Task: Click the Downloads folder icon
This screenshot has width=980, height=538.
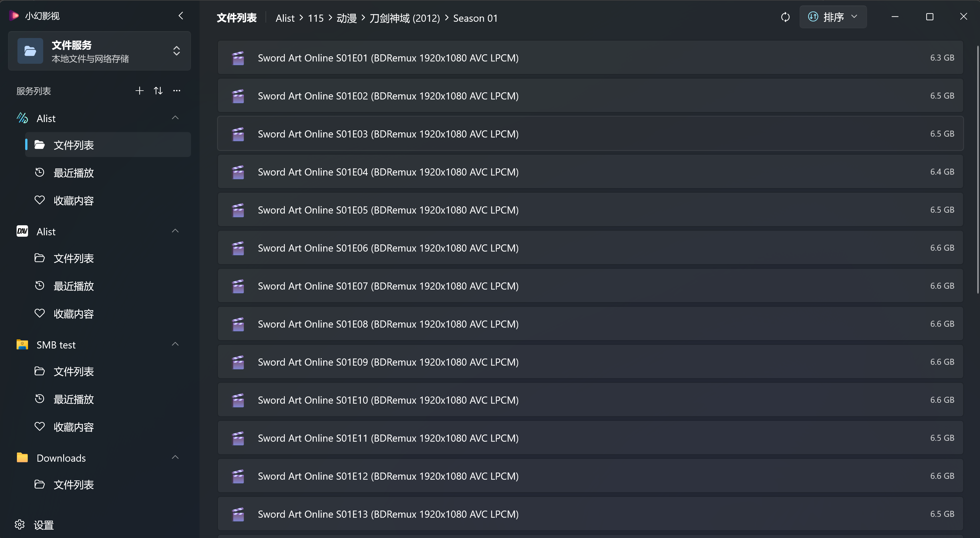Action: (x=22, y=457)
